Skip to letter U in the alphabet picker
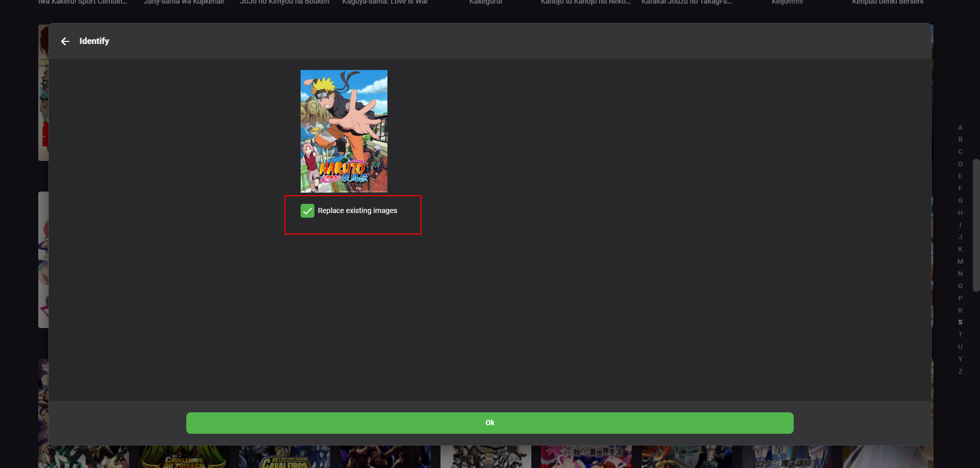This screenshot has width=980, height=468. (x=960, y=347)
